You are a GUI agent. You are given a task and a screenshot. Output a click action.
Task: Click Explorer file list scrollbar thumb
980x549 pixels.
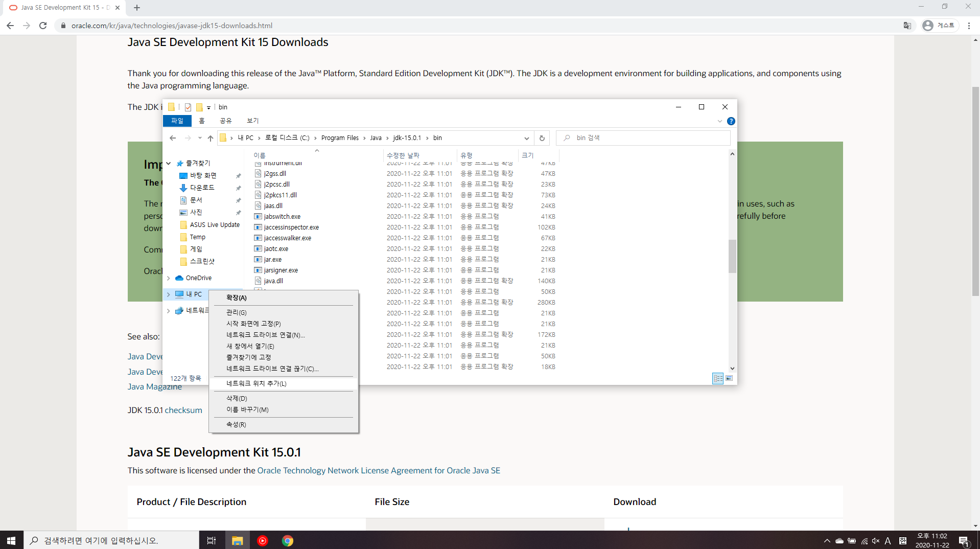click(x=732, y=256)
